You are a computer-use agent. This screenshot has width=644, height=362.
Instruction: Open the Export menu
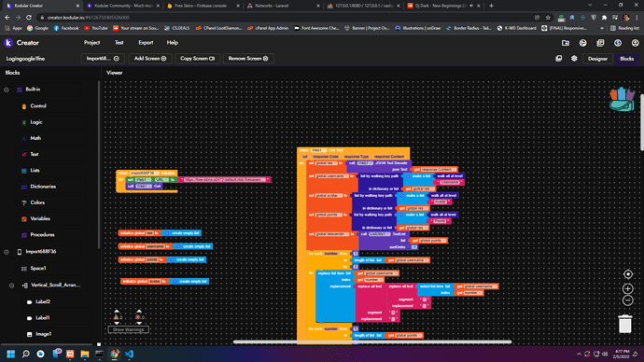pos(146,43)
